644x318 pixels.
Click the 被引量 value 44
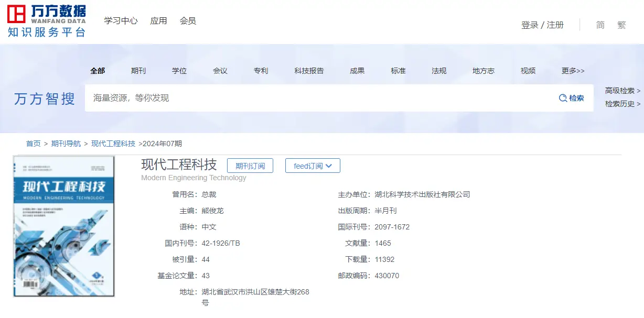206,259
